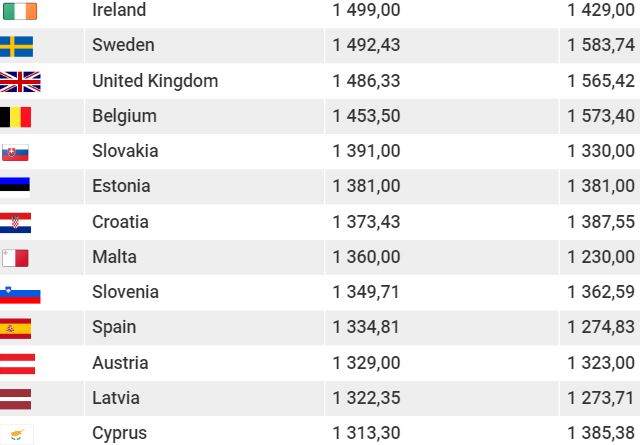640x445 pixels.
Task: Select the United Kingdom country name
Action: click(155, 81)
